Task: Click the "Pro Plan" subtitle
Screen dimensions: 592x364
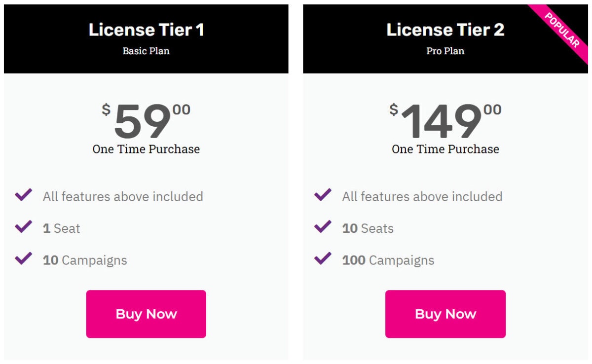Action: 445,51
